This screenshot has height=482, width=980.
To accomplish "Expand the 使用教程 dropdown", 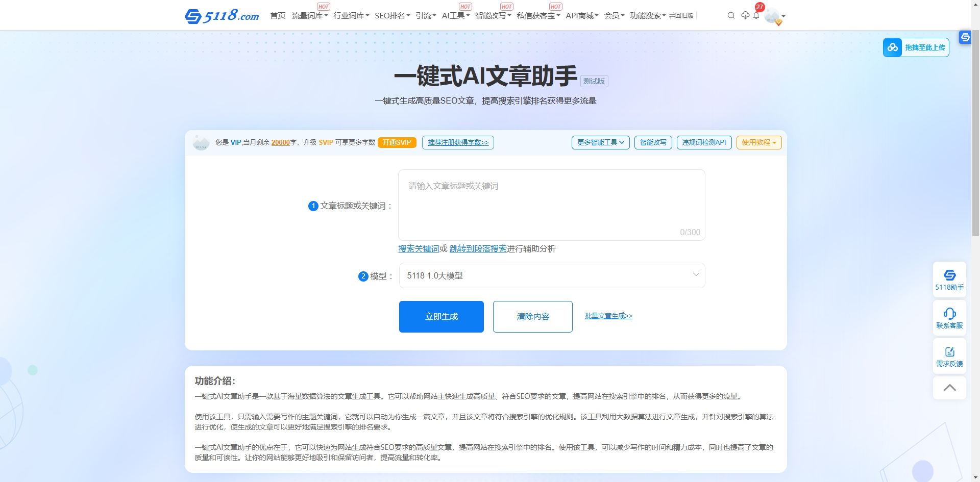I will 758,142.
